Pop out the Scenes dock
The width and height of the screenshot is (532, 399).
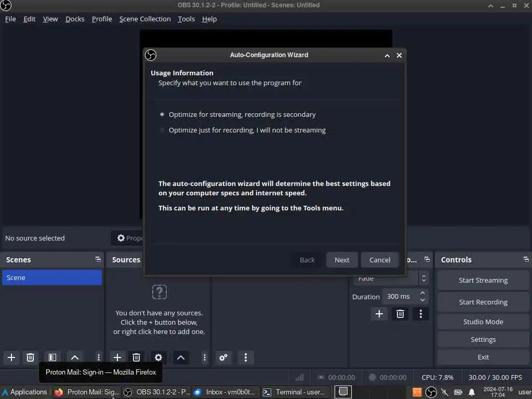tap(98, 260)
